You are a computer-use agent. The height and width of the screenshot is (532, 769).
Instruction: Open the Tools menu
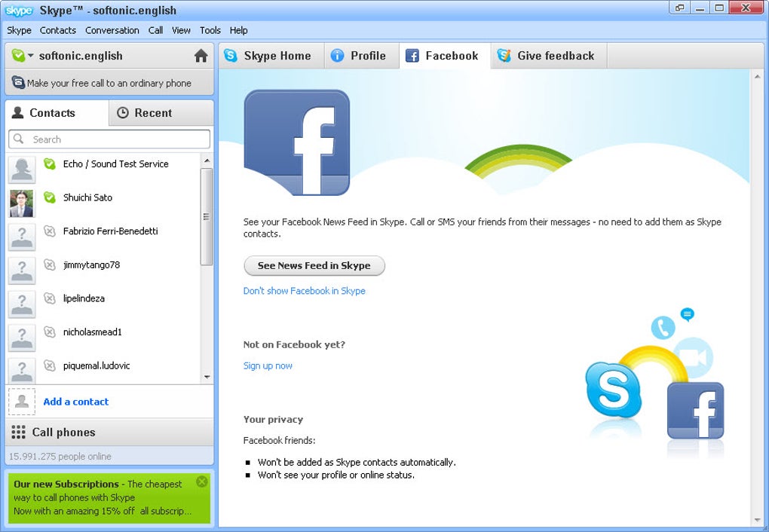click(x=210, y=30)
